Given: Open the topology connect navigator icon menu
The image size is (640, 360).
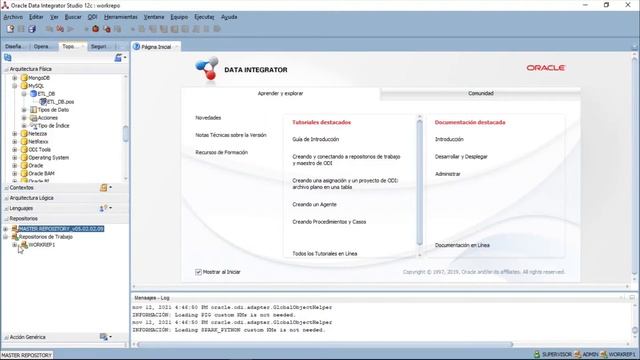Looking at the screenshot, I should [x=120, y=58].
